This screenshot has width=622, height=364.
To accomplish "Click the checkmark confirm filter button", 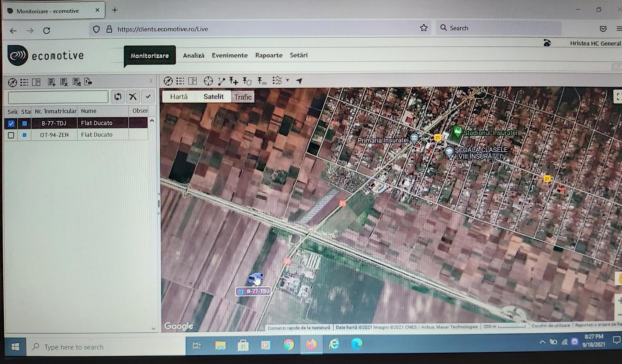I will [x=148, y=97].
